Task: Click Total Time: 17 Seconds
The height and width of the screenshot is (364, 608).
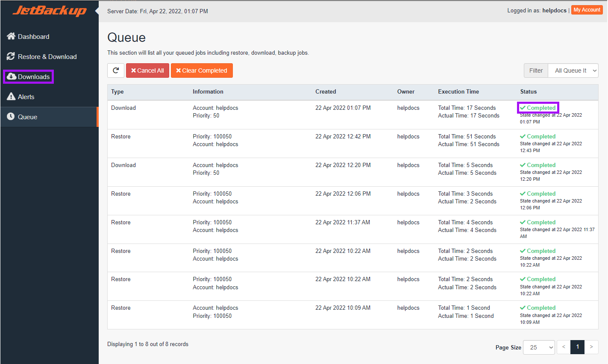Action: (467, 108)
